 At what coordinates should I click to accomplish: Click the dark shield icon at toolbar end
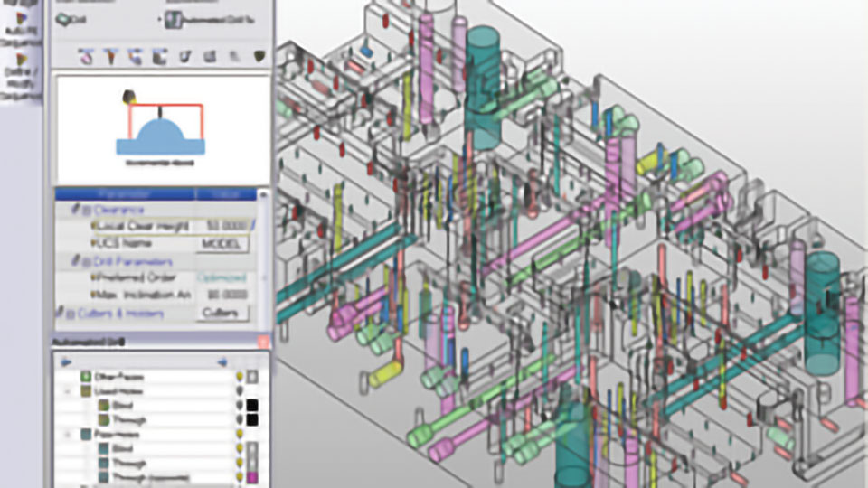tap(259, 57)
